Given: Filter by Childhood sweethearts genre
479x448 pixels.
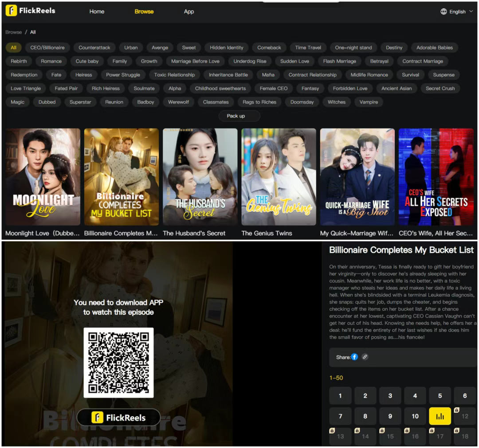Looking at the screenshot, I should pyautogui.click(x=220, y=89).
